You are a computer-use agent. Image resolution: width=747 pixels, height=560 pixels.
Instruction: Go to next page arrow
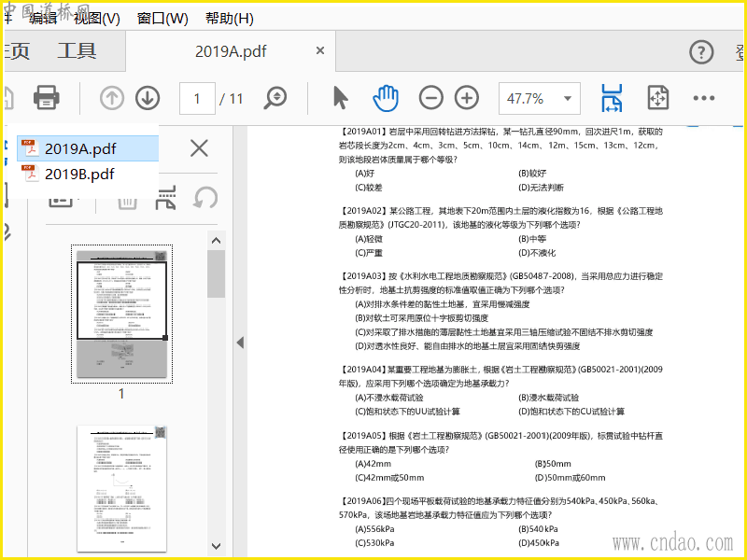(x=148, y=98)
